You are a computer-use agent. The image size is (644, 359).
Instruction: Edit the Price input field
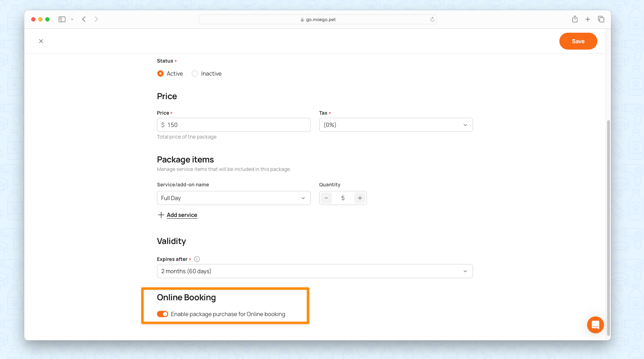tap(234, 125)
